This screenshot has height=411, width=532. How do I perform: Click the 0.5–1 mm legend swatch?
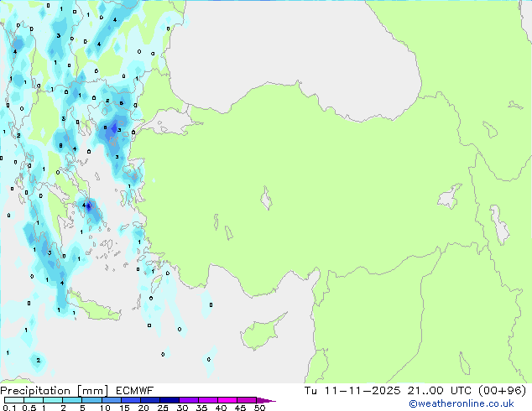(34, 400)
